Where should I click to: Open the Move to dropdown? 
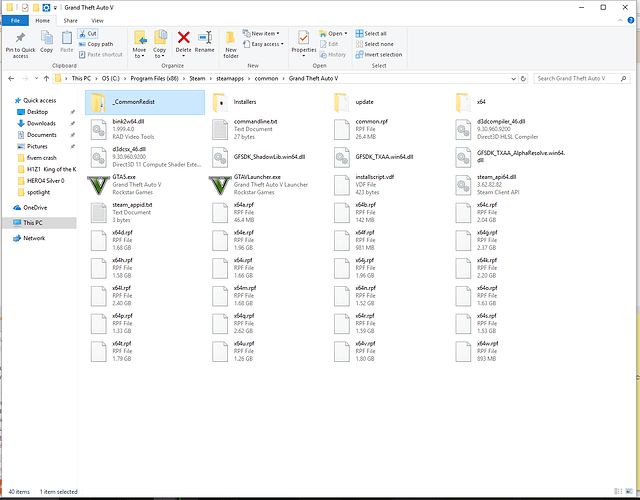pyautogui.click(x=139, y=53)
